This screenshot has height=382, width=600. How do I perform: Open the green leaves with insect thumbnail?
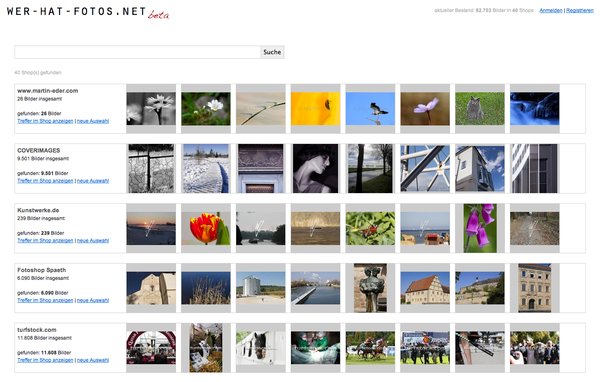pyautogui.click(x=370, y=229)
